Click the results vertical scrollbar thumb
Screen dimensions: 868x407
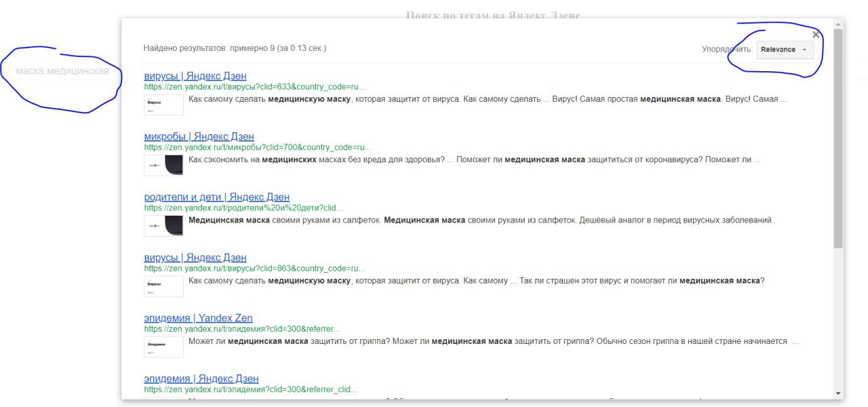click(838, 138)
